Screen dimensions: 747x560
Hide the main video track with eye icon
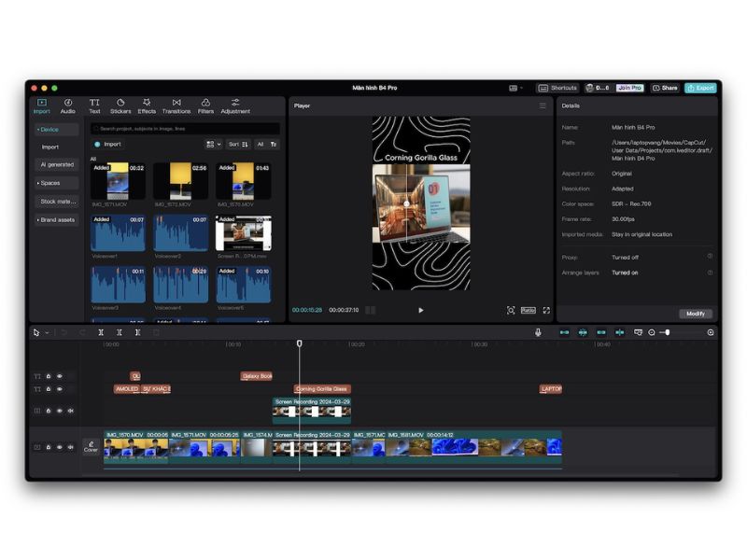(x=60, y=447)
